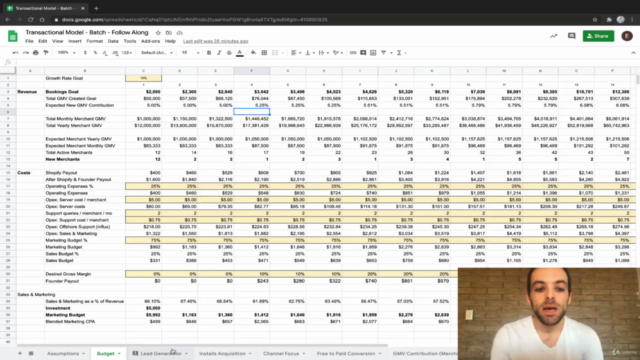Open the fill color picker
640x360 pixels.
tap(253, 53)
